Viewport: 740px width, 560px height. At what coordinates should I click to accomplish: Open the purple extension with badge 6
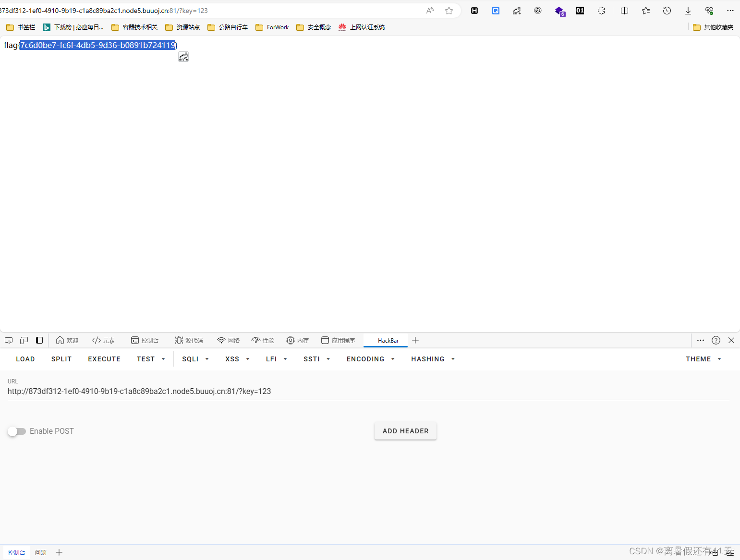(559, 11)
